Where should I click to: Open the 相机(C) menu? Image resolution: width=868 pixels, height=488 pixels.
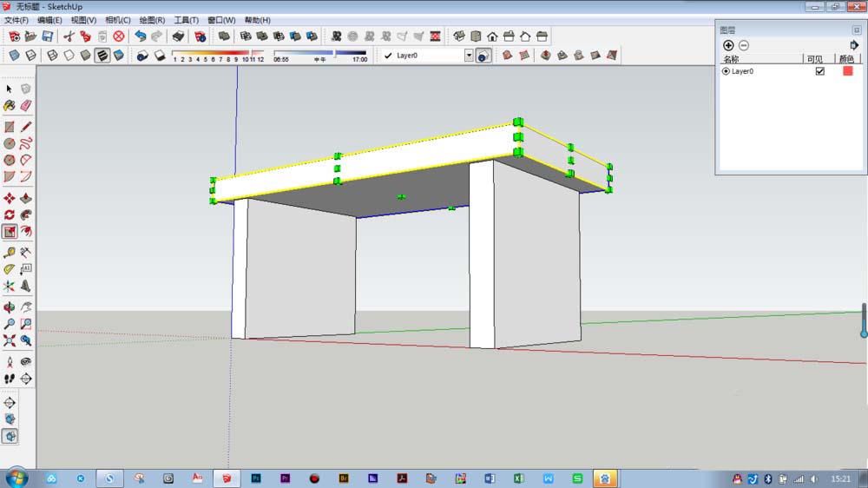pos(118,20)
